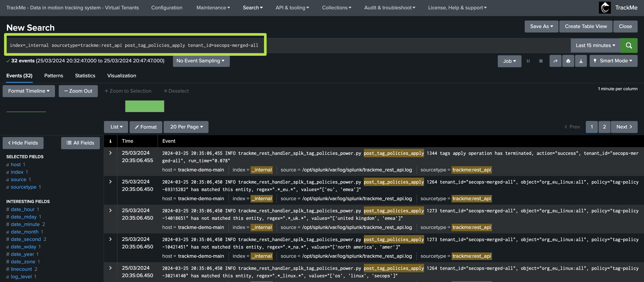Viewport: 644px width, 282px height.
Task: Open 20 Per Page dropdown
Action: pyautogui.click(x=186, y=127)
